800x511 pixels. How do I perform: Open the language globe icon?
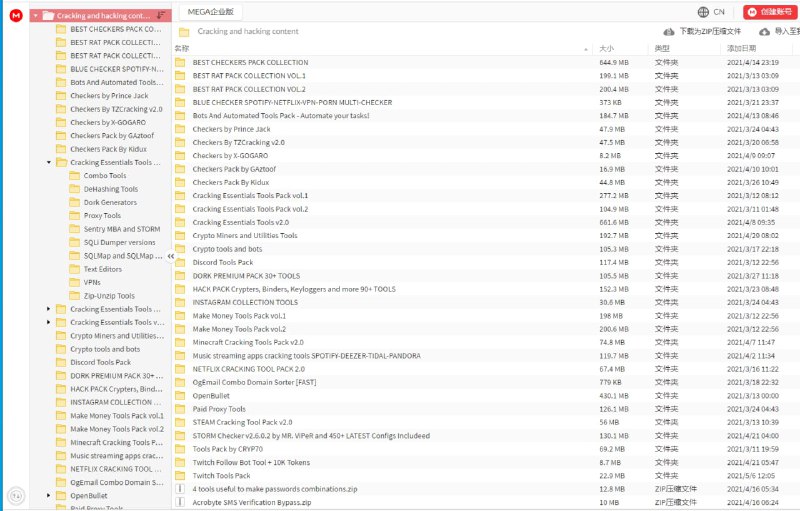703,12
